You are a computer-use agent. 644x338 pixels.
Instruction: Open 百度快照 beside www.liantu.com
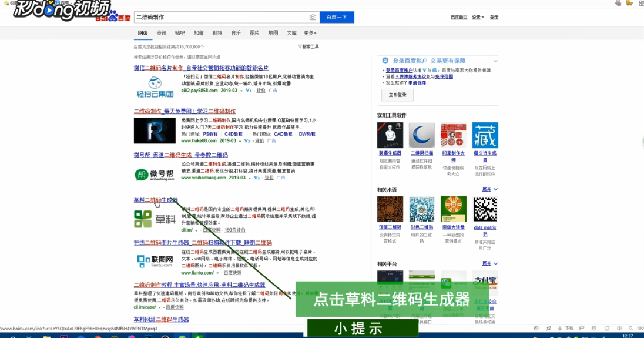[233, 273]
